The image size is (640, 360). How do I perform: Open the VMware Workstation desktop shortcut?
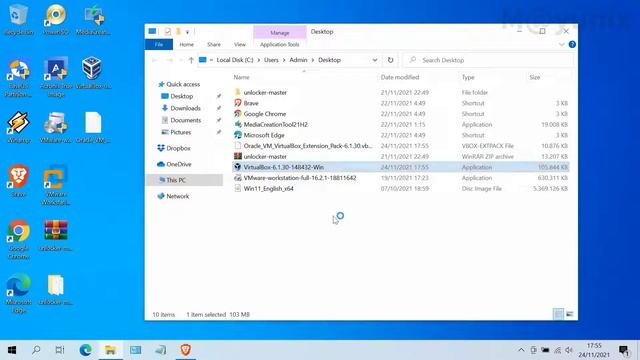click(56, 185)
